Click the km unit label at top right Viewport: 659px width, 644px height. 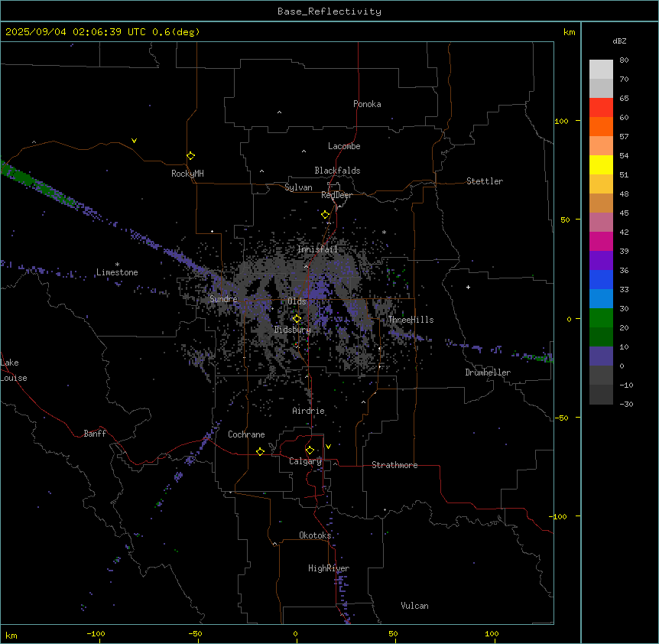(569, 32)
